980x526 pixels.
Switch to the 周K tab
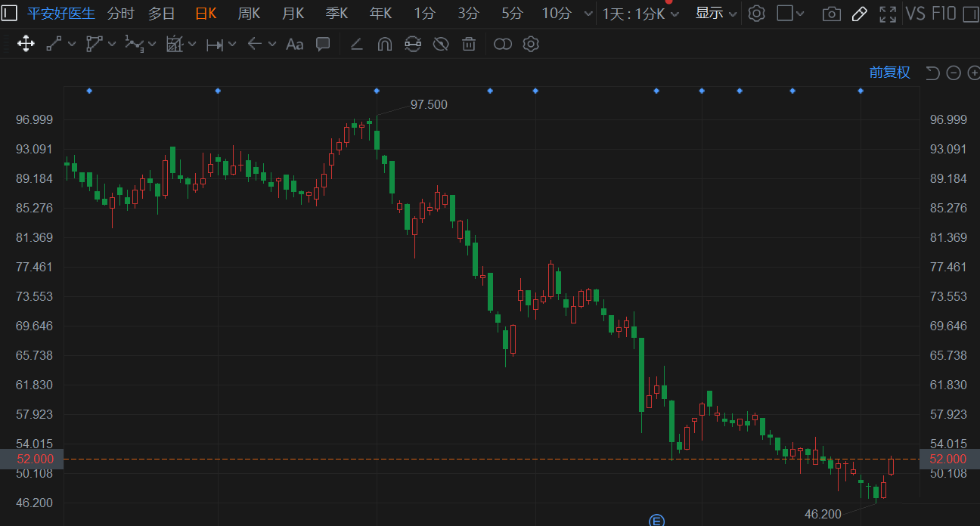(249, 14)
